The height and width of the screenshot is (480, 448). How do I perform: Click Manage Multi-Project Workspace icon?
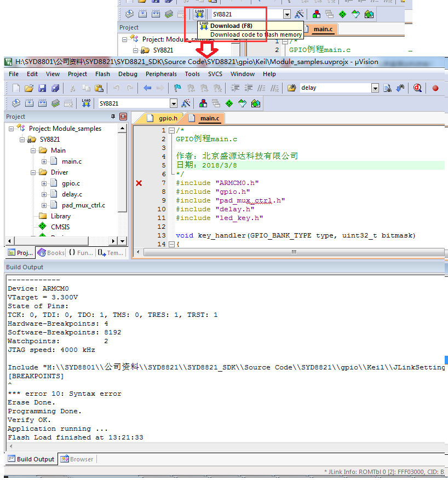click(216, 103)
